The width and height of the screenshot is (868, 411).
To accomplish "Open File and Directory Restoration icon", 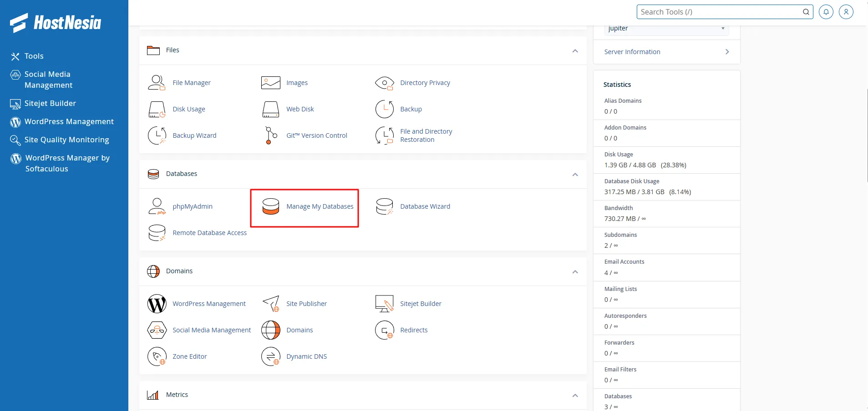I will pyautogui.click(x=384, y=135).
